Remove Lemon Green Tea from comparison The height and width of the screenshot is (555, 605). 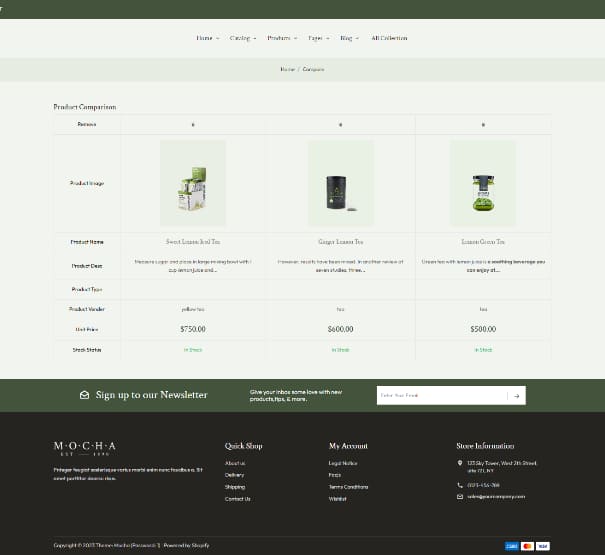point(483,124)
